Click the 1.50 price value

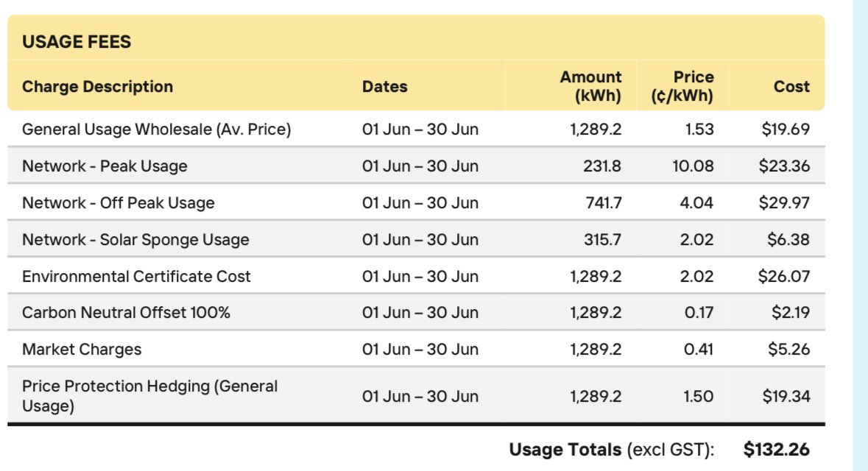[698, 396]
